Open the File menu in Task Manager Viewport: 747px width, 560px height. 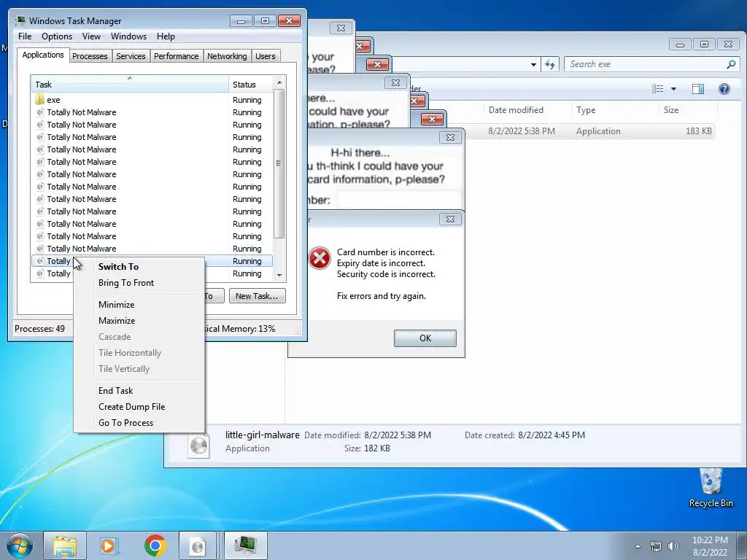(x=25, y=36)
